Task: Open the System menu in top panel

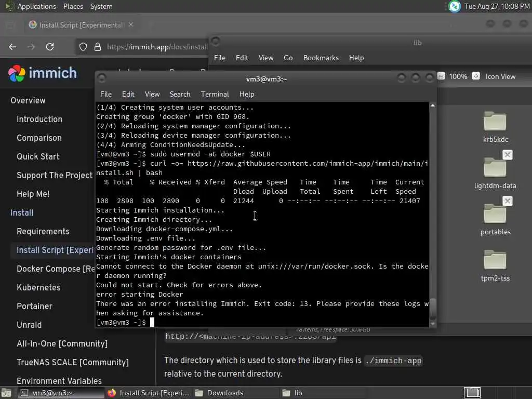Action: [x=101, y=6]
